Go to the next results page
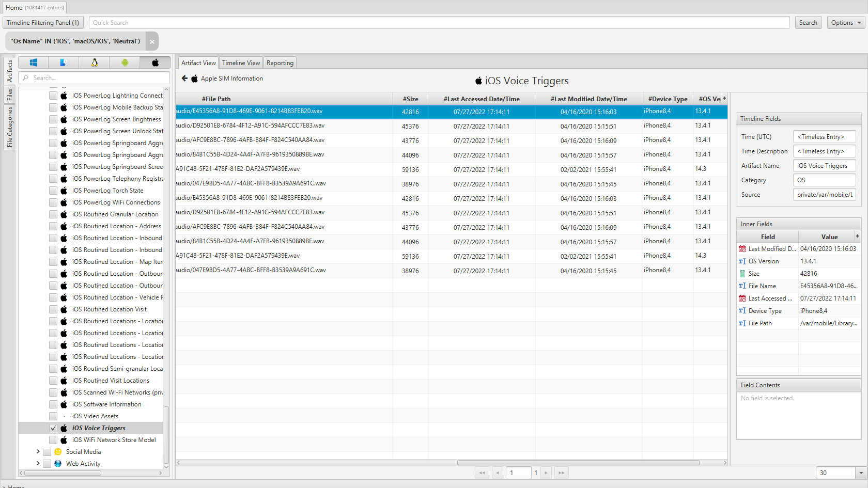 (546, 473)
